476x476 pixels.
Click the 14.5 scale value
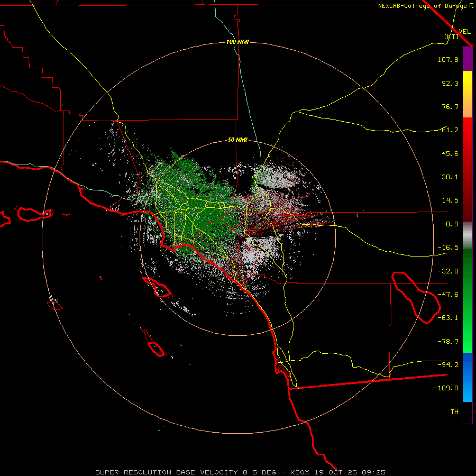tap(450, 200)
